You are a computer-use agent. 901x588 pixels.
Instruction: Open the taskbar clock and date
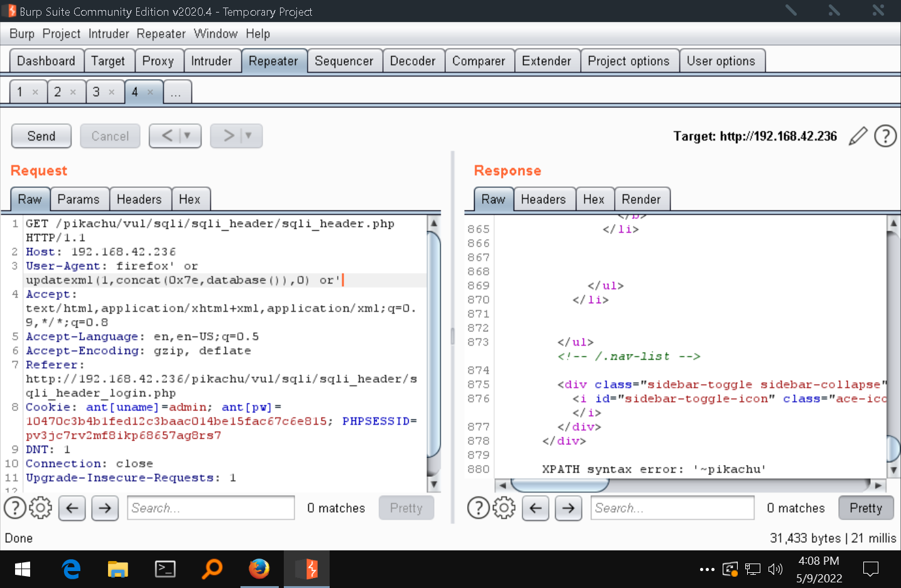pyautogui.click(x=819, y=569)
